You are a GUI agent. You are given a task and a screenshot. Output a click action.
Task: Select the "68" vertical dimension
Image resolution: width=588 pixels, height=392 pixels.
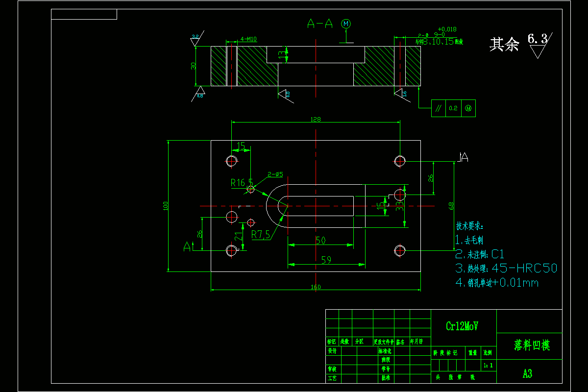coord(451,206)
